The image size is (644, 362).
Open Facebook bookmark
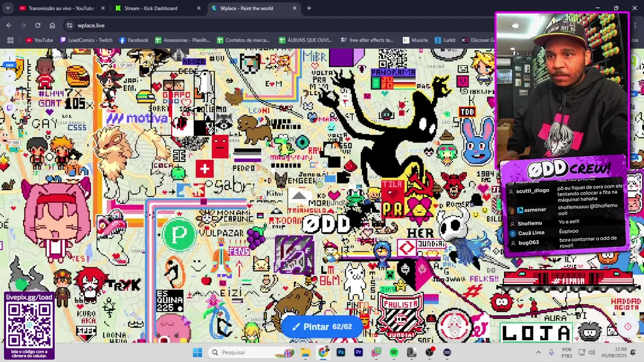click(x=134, y=40)
